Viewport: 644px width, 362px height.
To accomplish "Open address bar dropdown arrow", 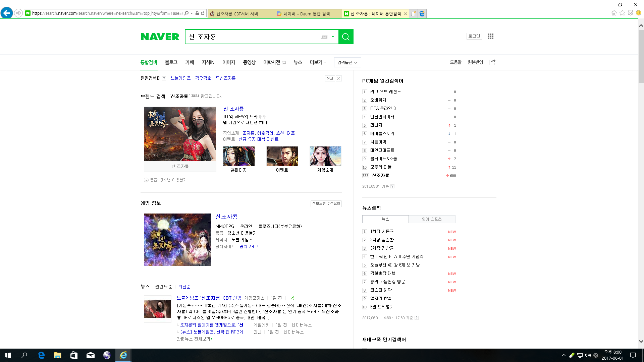I will coord(192,13).
